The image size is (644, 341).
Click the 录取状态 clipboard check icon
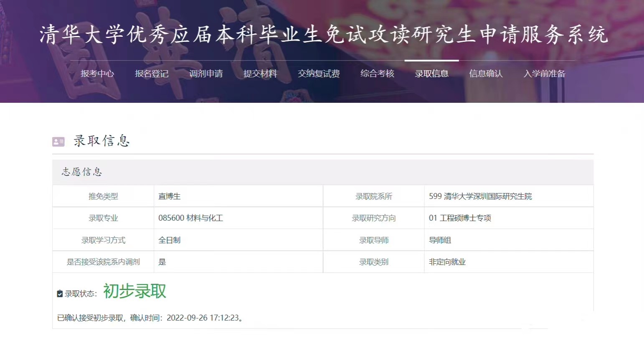click(60, 294)
